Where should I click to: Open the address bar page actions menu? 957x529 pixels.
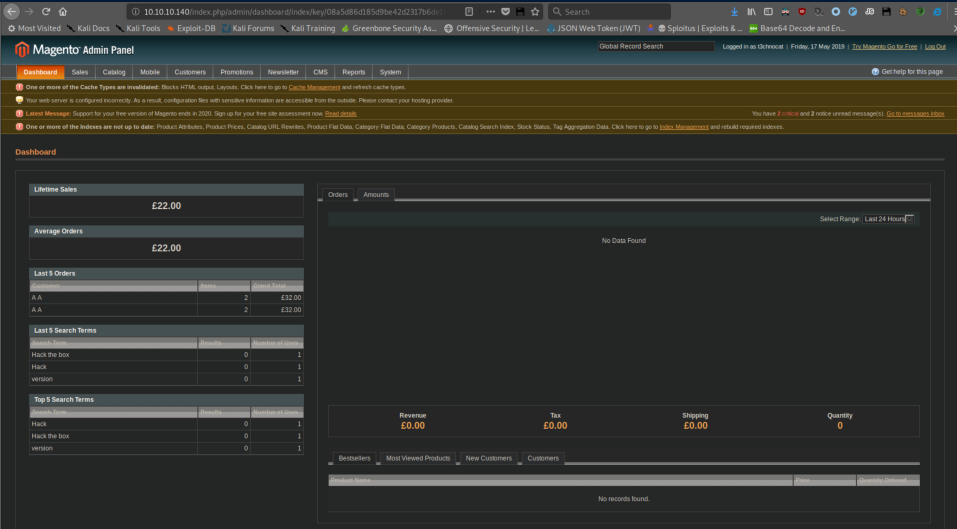(489, 11)
